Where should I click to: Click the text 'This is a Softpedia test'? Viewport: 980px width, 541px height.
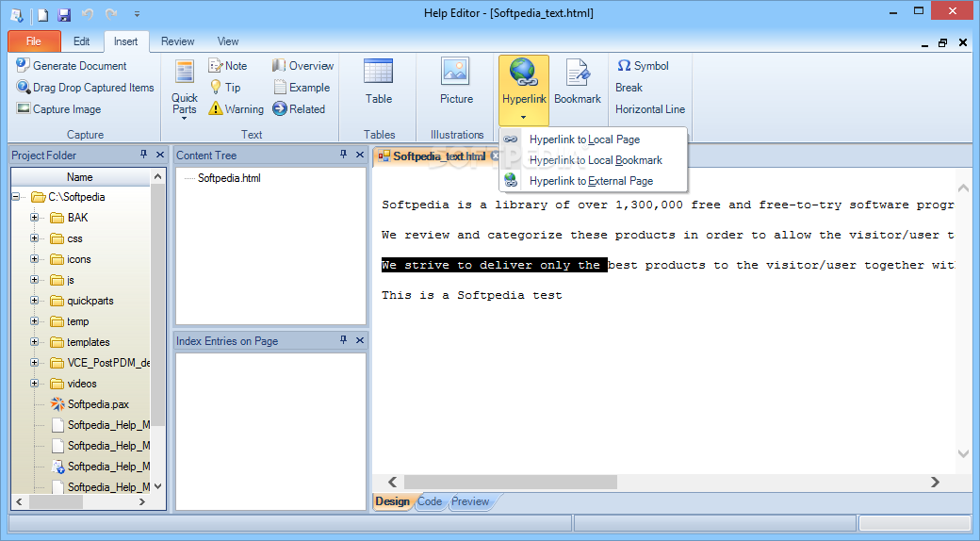pos(472,295)
